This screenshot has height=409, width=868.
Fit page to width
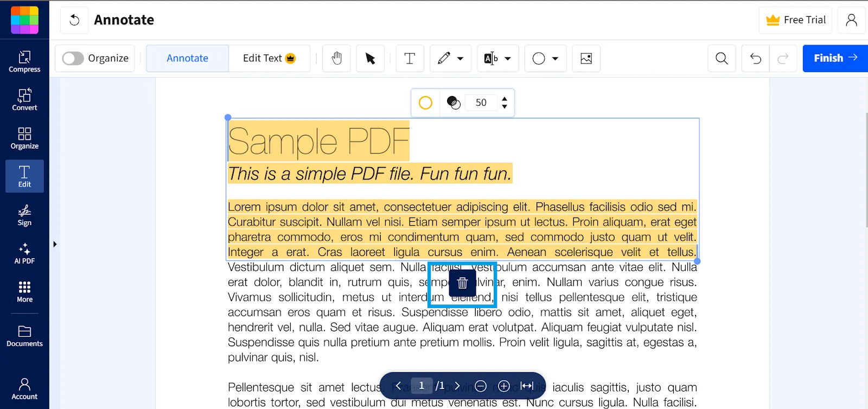527,386
